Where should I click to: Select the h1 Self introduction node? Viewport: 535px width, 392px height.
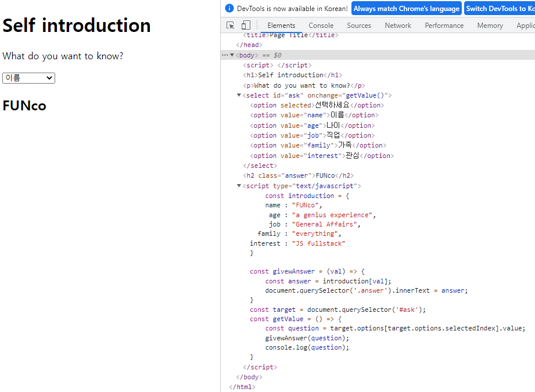coord(292,75)
